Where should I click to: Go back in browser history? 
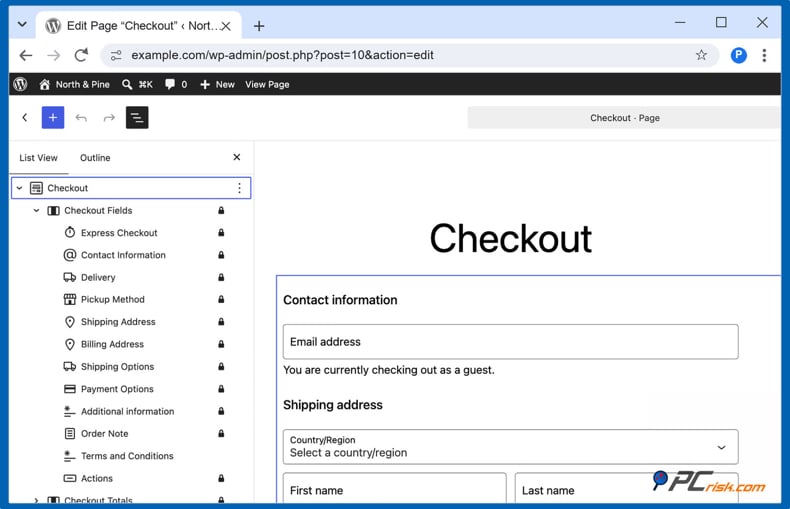(26, 55)
